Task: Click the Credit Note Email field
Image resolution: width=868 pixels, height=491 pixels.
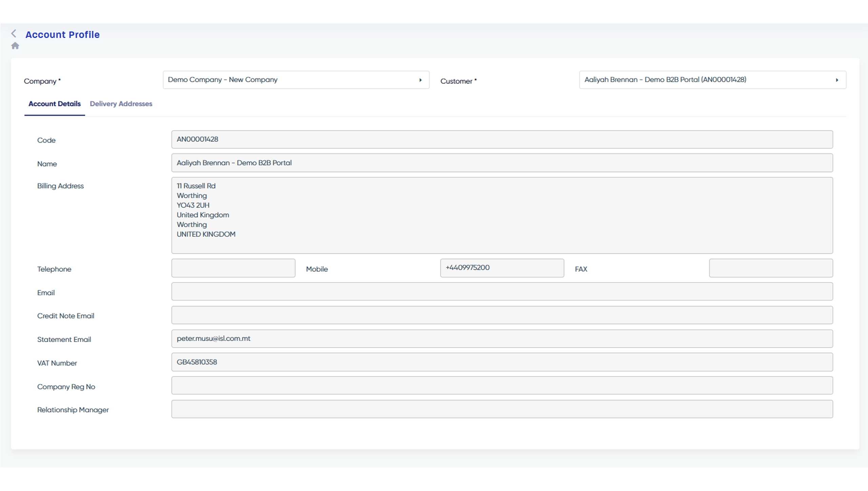Action: coord(502,315)
